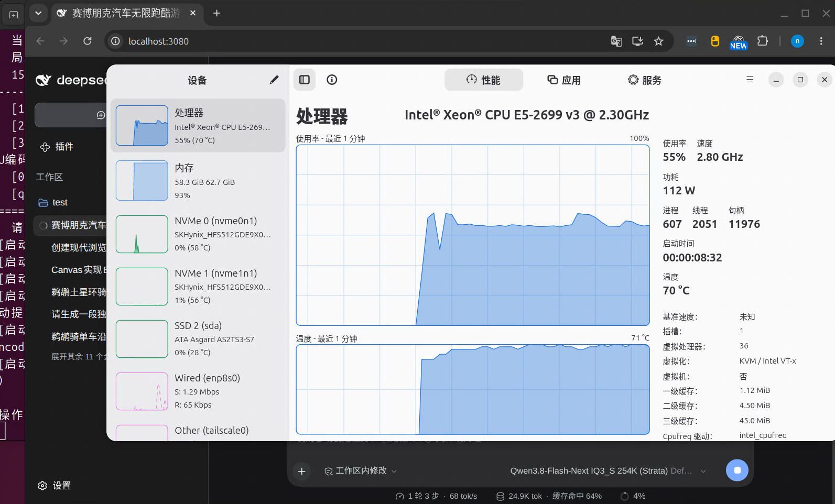This screenshot has width=835, height=504.
Task: Select the SSD 2 (sda) disk
Action: [198, 338]
